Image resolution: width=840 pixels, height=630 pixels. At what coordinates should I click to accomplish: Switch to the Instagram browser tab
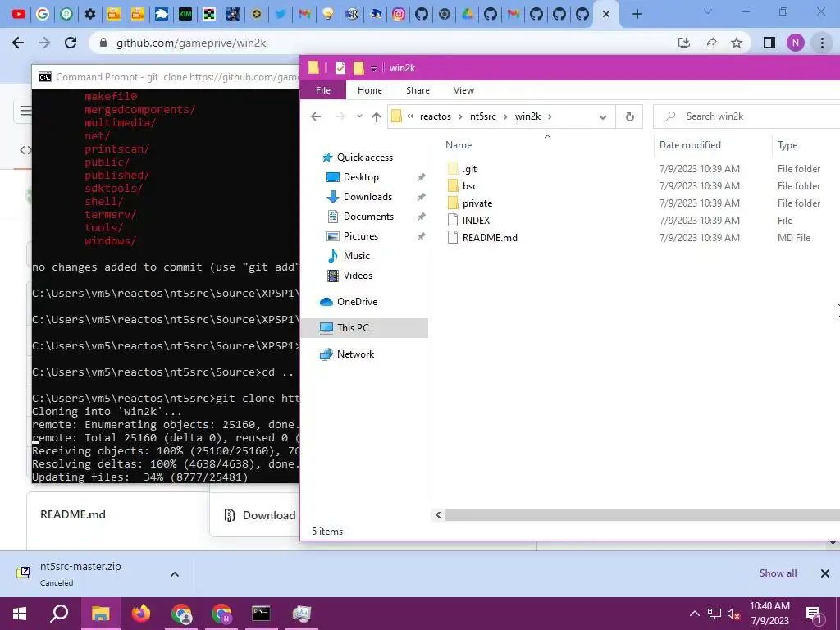coord(399,14)
